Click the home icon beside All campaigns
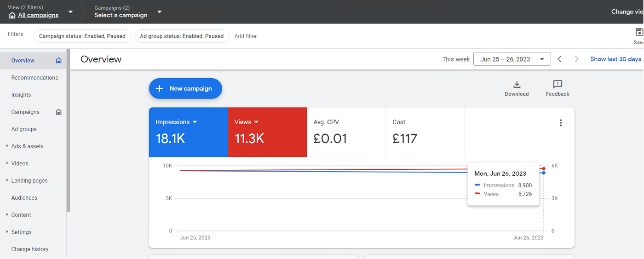This screenshot has height=259, width=644. [12, 15]
